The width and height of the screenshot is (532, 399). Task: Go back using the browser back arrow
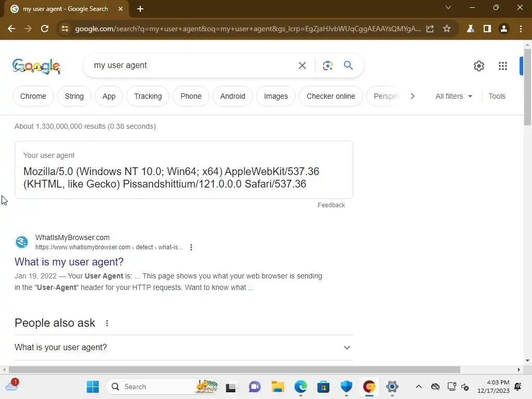coord(11,29)
